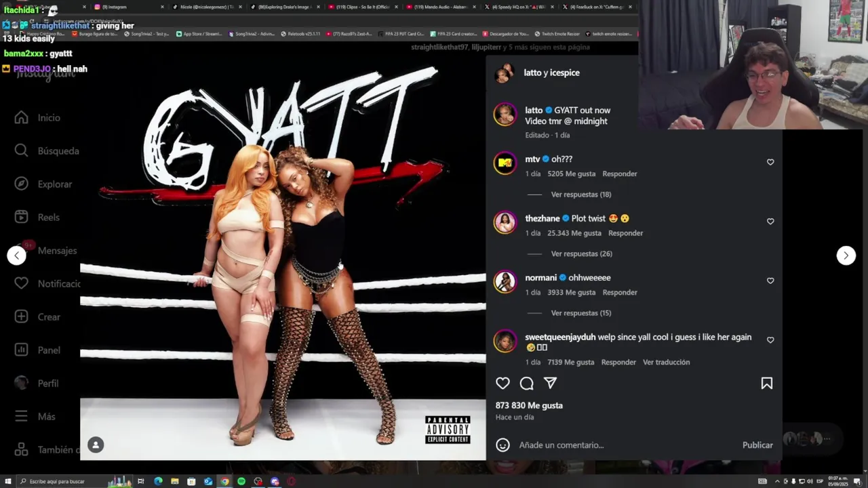
Task: Click the comment bubble icon under the post
Action: [x=526, y=384]
